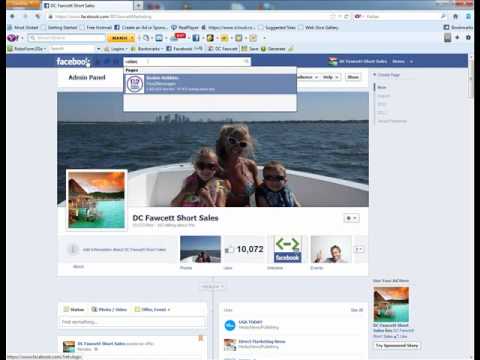Screen dimensions: 480x360
Task: Click the RoboForm Save button
Action: tap(250, 49)
